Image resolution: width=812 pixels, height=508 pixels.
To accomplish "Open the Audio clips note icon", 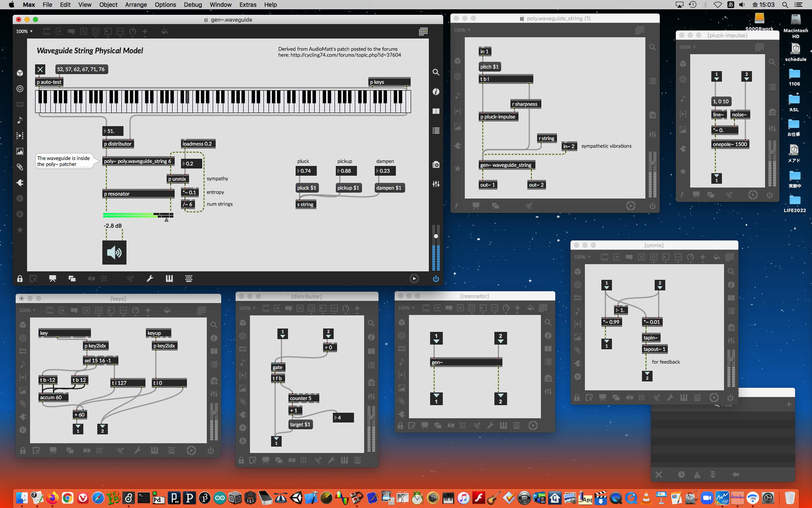I will tap(20, 120).
